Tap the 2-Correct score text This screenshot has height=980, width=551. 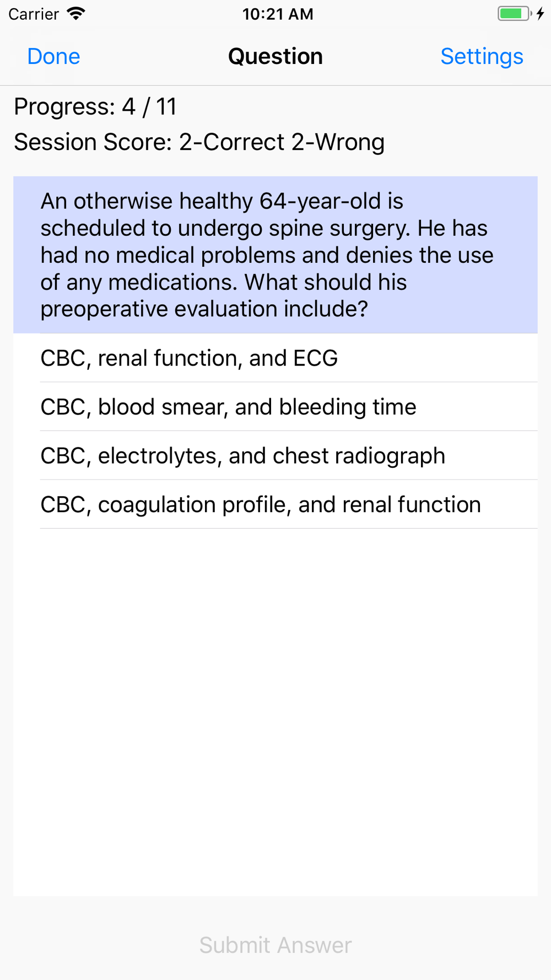(232, 142)
